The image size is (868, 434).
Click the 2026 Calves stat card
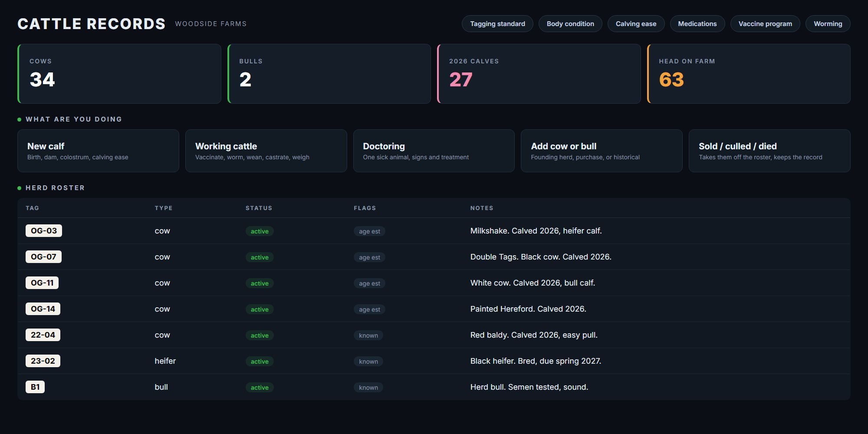click(539, 74)
